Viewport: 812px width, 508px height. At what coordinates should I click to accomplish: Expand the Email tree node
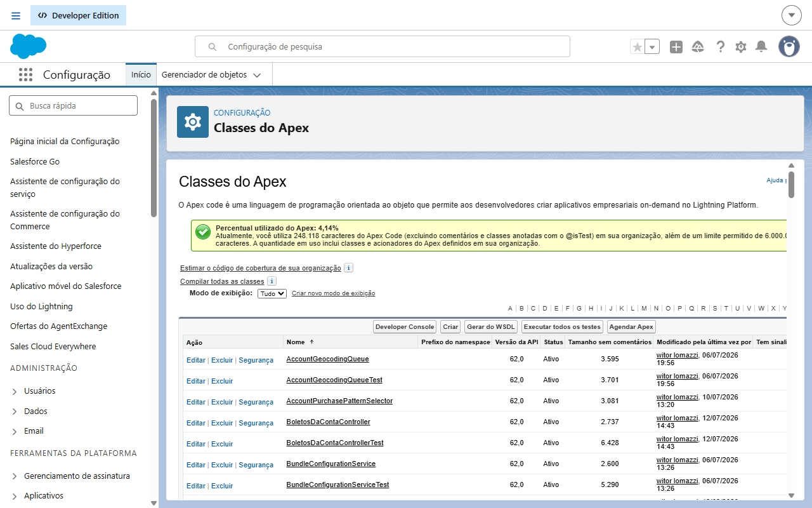(15, 431)
